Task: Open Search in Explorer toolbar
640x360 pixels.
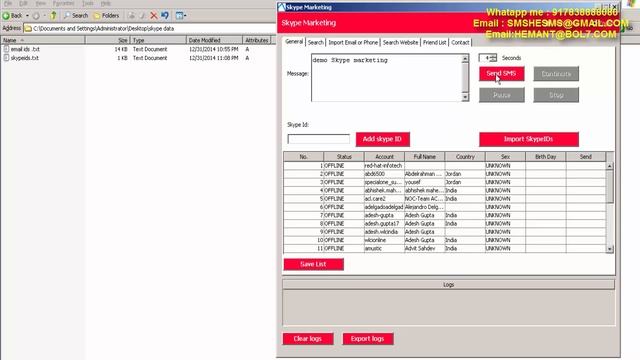Action: point(76,16)
